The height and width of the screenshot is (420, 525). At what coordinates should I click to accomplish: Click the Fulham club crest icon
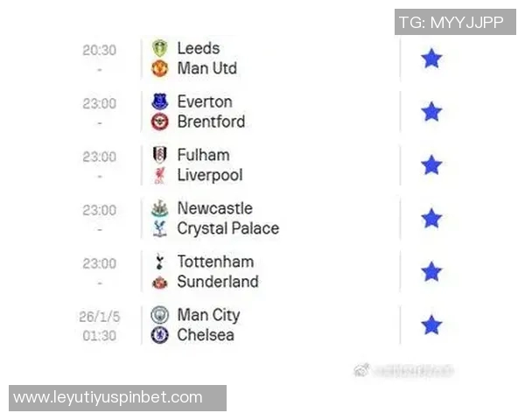coord(159,155)
